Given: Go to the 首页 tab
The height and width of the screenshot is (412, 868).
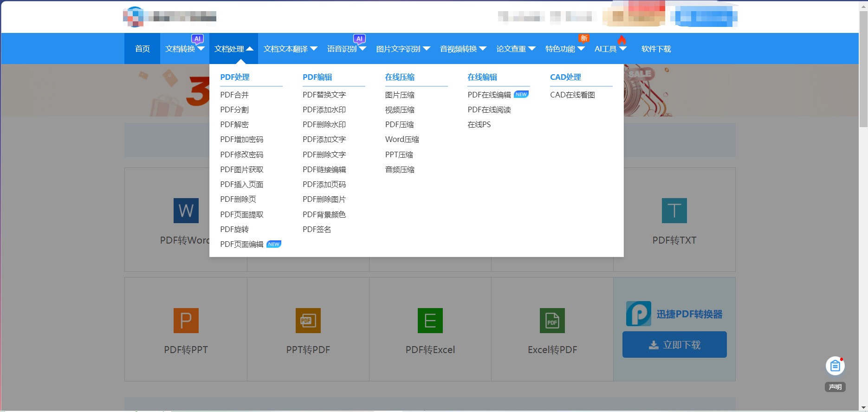Looking at the screenshot, I should [142, 49].
